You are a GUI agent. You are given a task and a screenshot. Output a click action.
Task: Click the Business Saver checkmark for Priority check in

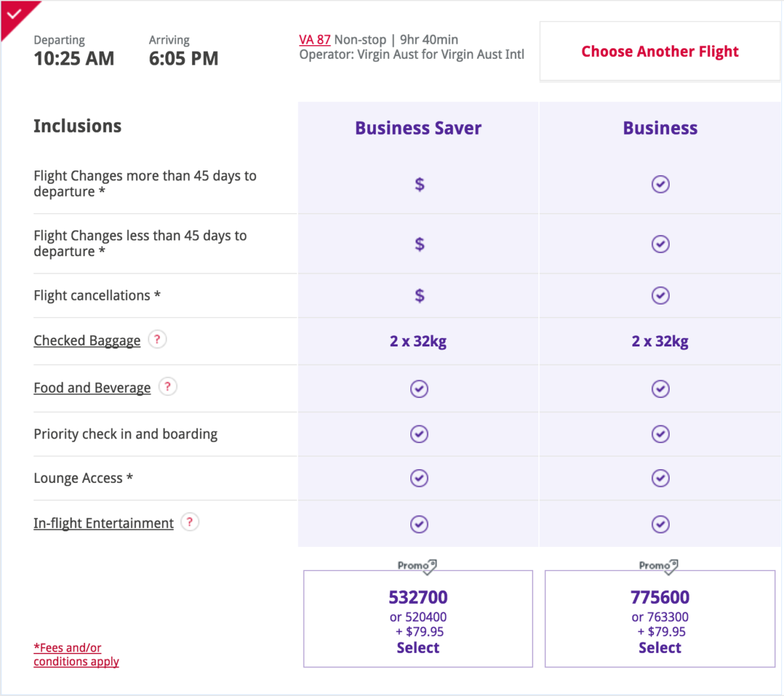click(x=418, y=434)
